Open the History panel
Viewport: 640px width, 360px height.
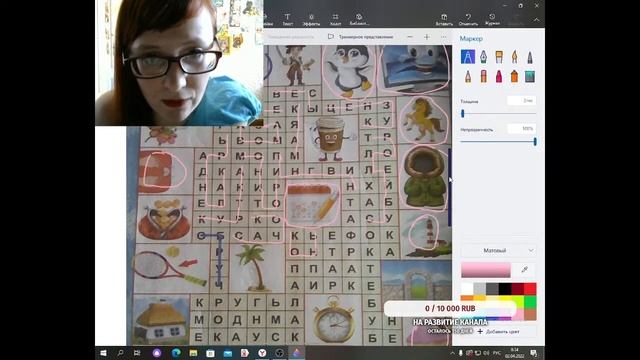[492, 20]
